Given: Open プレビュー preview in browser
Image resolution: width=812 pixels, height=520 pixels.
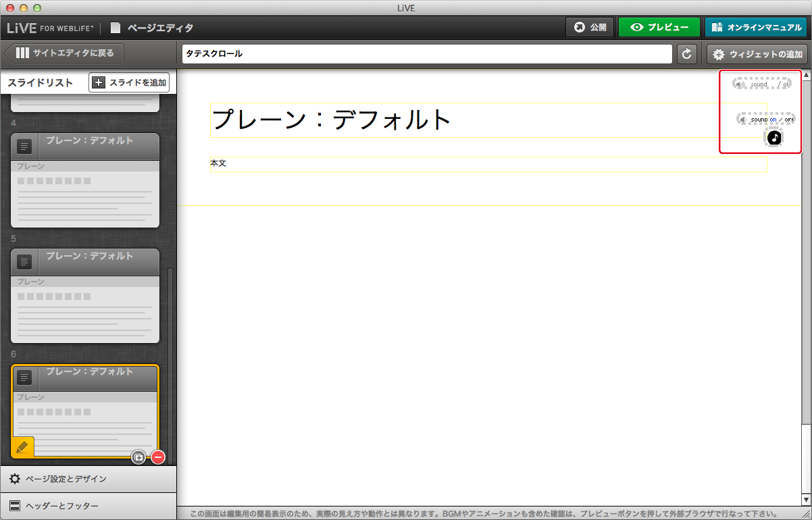Looking at the screenshot, I should (659, 28).
